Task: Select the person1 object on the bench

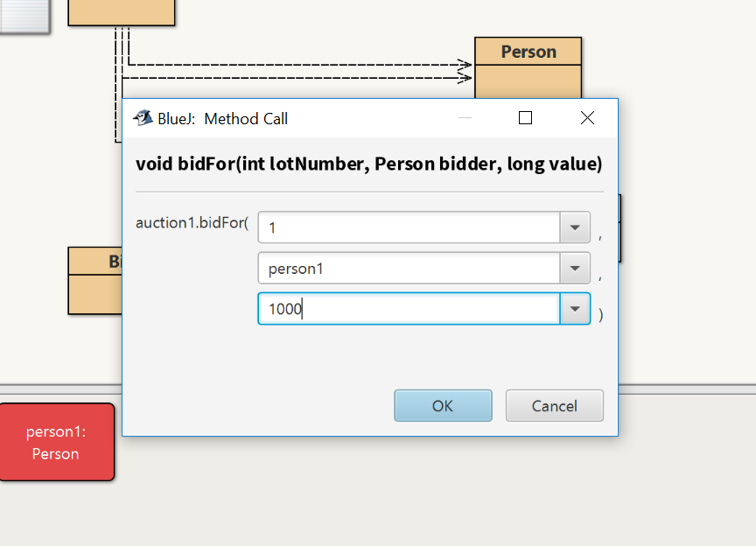Action: (57, 442)
